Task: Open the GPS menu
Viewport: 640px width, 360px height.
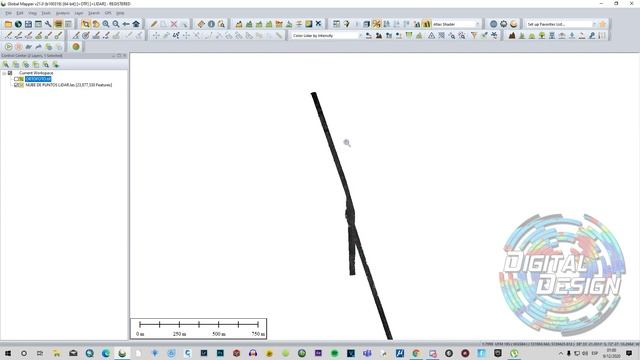Action: point(108,13)
